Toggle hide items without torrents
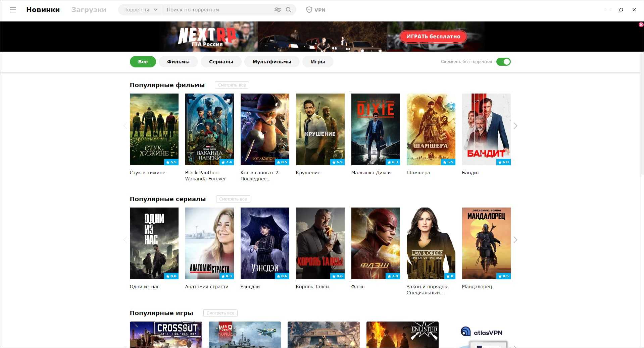644x348 pixels. click(503, 62)
